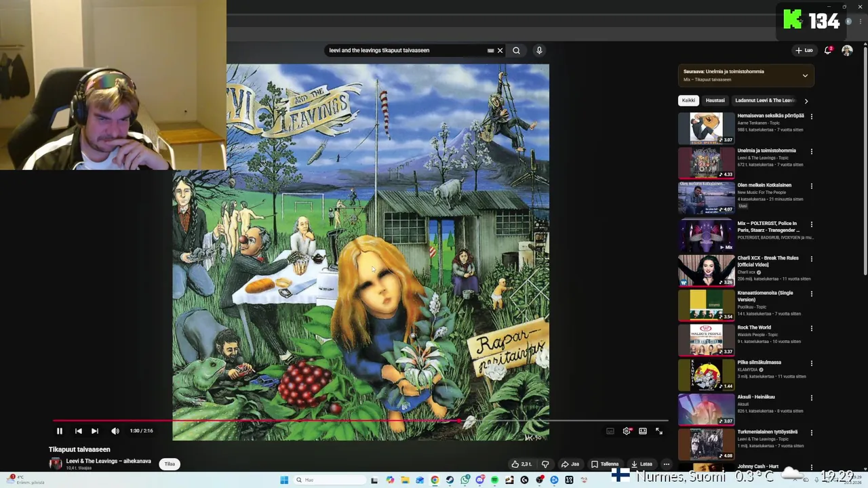Open options for Olen melkein Kotkalainen
This screenshot has height=488, width=868.
click(x=811, y=186)
